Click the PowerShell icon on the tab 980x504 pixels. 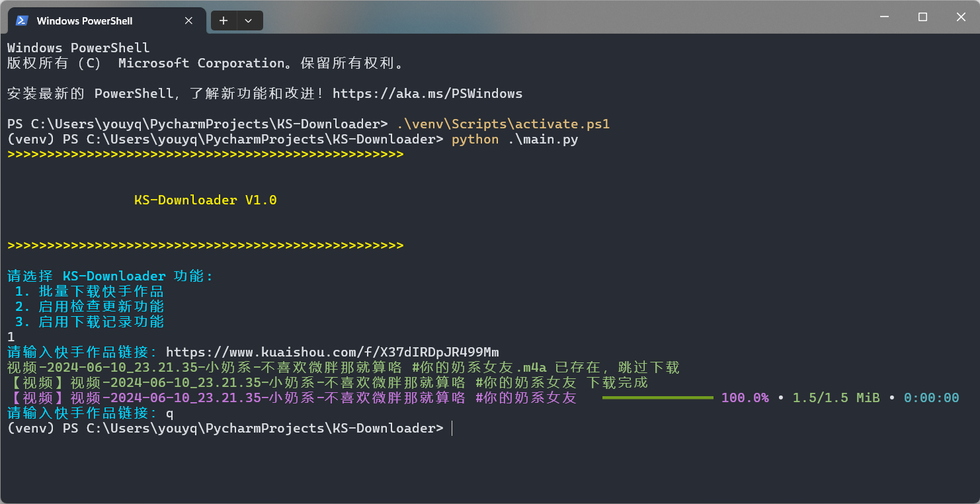point(22,21)
